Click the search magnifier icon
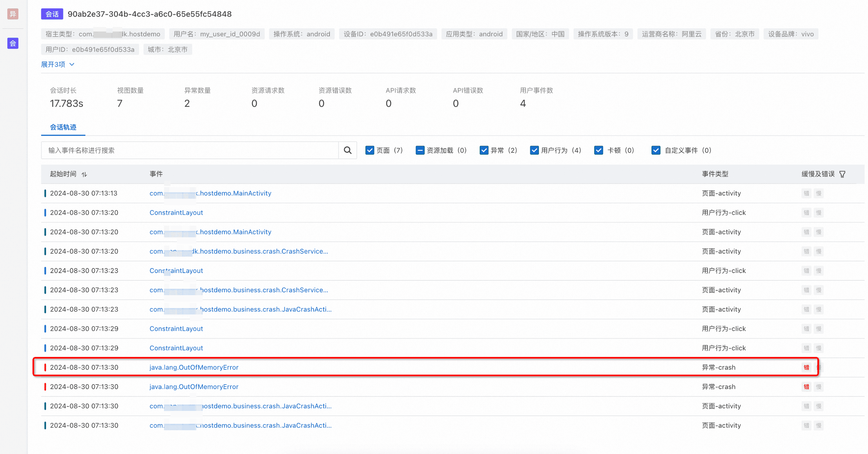This screenshot has width=868, height=454. tap(347, 150)
